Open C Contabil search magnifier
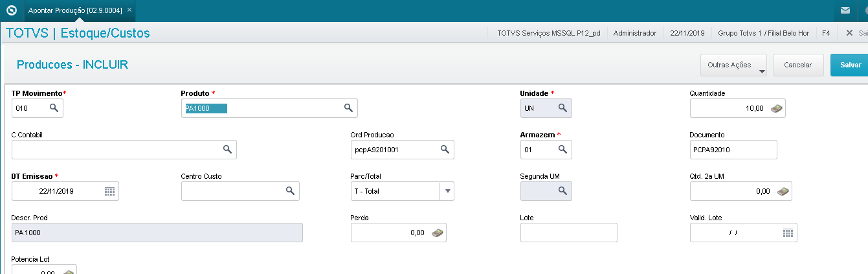This screenshot has width=868, height=274. 227,149
